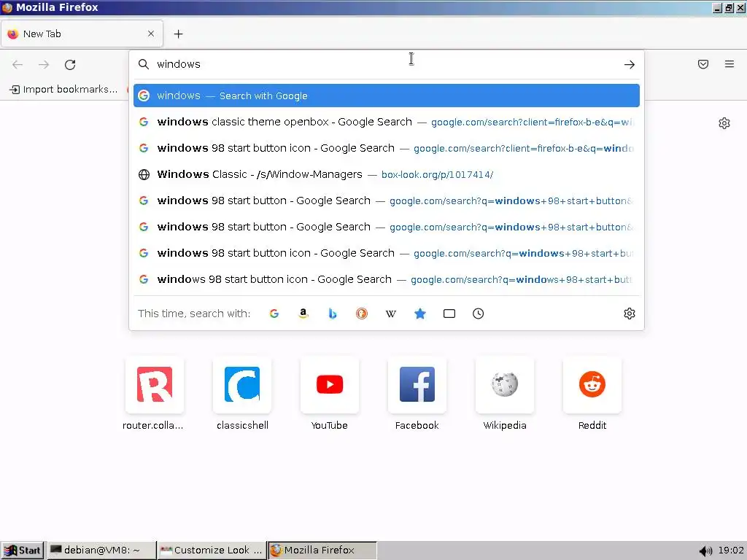Search open tabs using the tab icon

click(x=449, y=314)
